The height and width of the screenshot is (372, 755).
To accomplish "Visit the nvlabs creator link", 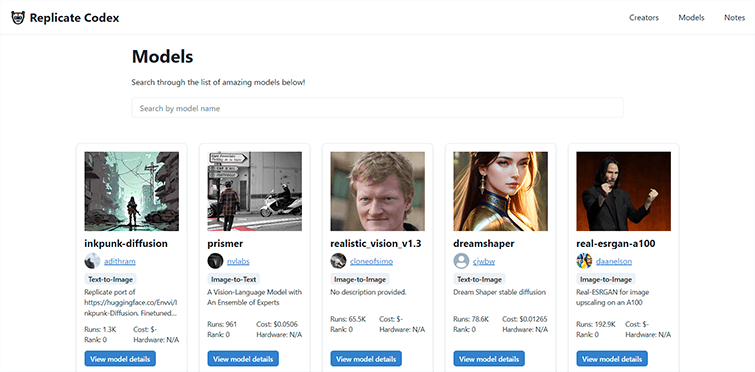I will point(238,262).
